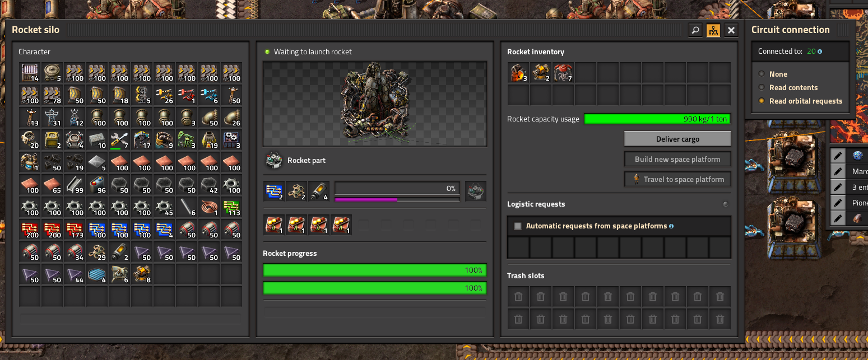Image resolution: width=868 pixels, height=360 pixels.
Task: Pick up the copper cable item
Action: tap(209, 207)
